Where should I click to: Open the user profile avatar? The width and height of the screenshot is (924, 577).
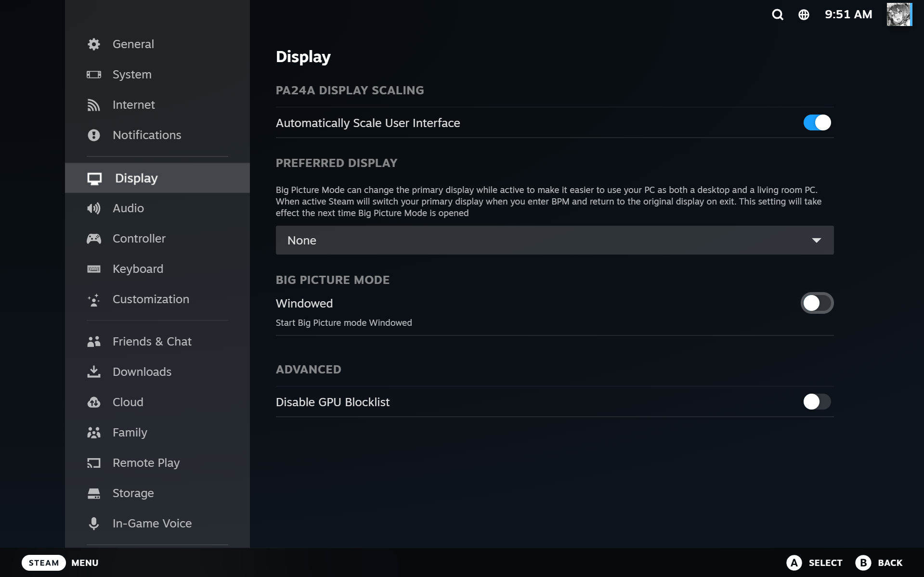899,14
